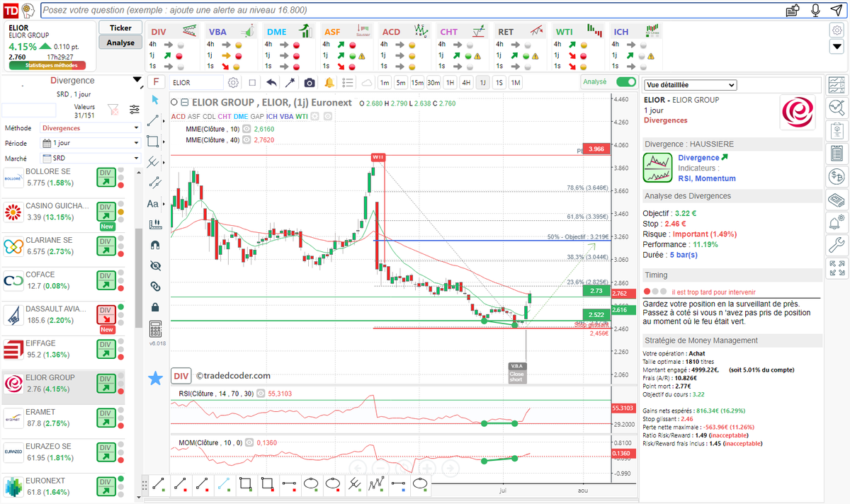Switch chart to 4H timeframe
The height and width of the screenshot is (504, 850).
coord(466,82)
